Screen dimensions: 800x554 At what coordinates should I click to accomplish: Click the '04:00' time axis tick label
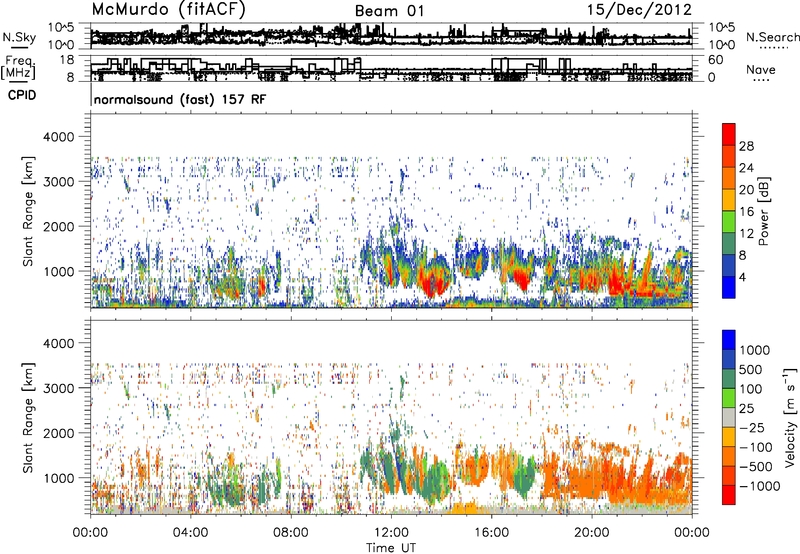click(190, 533)
